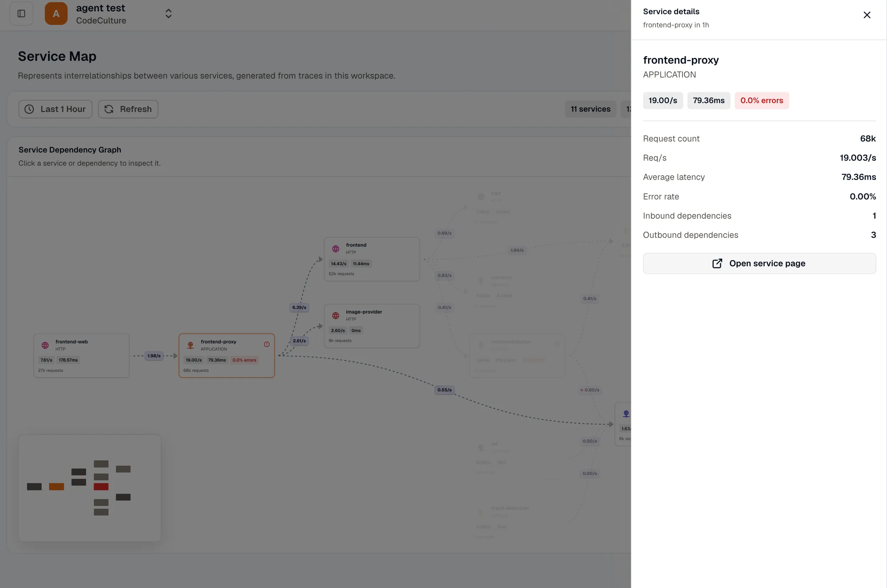Select the frontend-web service node
The height and width of the screenshot is (588, 887).
(81, 356)
